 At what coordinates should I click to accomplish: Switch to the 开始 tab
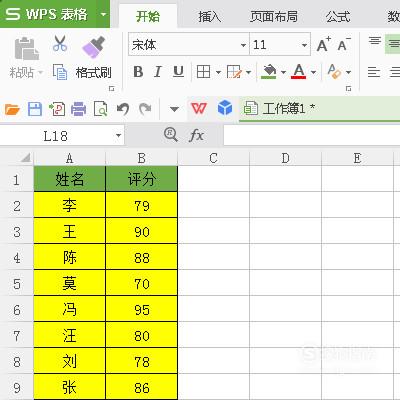point(148,16)
